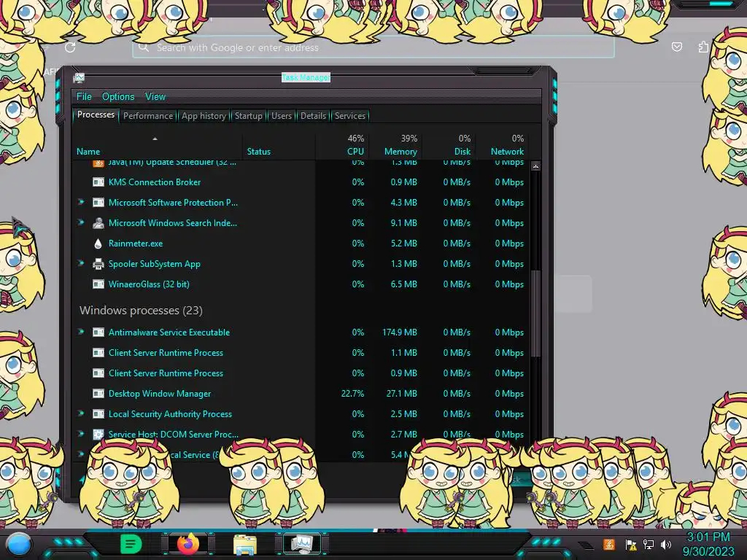The width and height of the screenshot is (747, 560).
Task: Click the 22.7% CPU value of Desktop Window Manager
Action: tap(352, 394)
